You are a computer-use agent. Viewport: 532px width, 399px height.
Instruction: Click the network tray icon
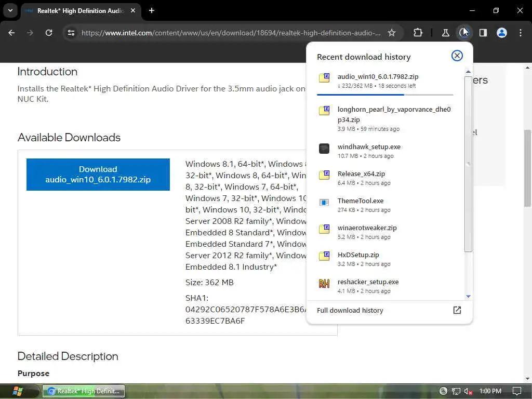[x=456, y=391]
